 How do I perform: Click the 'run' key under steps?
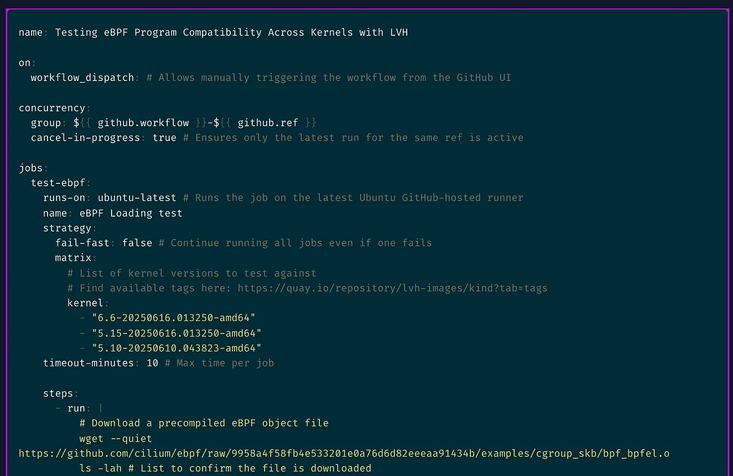[x=76, y=408]
